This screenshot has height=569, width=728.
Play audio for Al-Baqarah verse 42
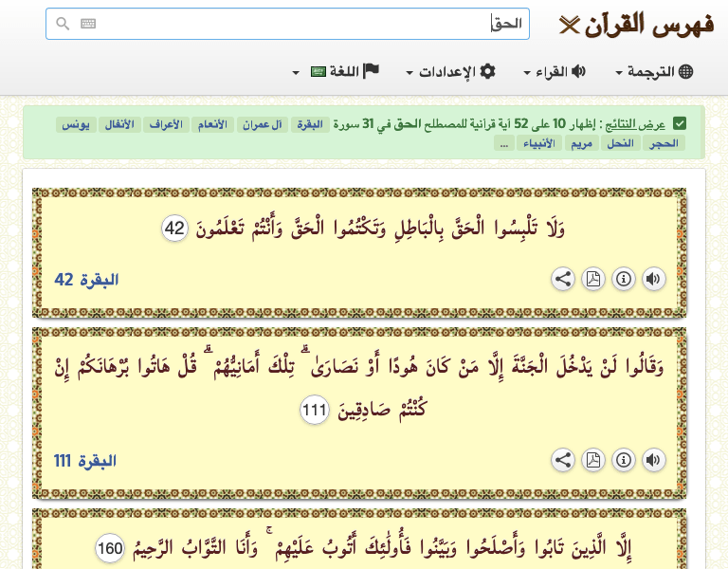[653, 279]
